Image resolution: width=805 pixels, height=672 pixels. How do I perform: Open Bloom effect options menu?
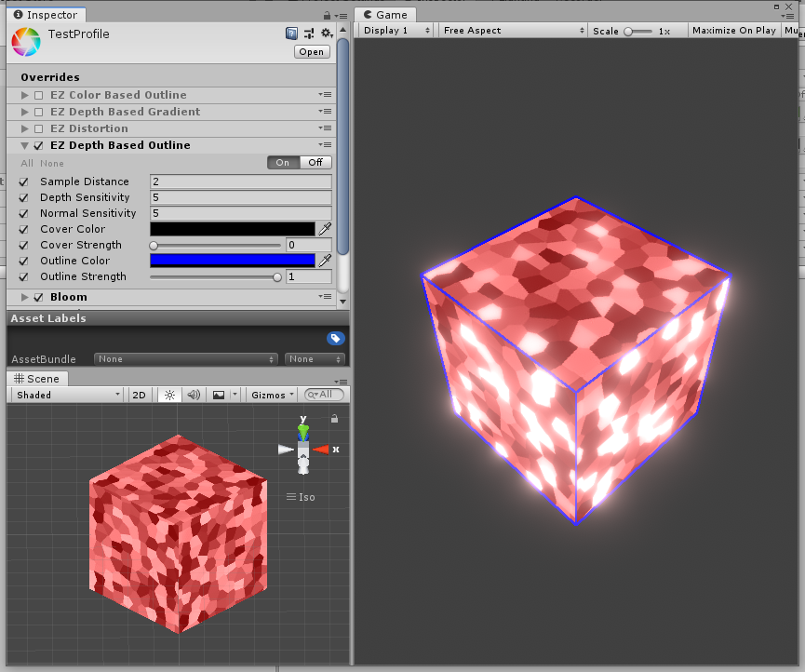pos(325,296)
